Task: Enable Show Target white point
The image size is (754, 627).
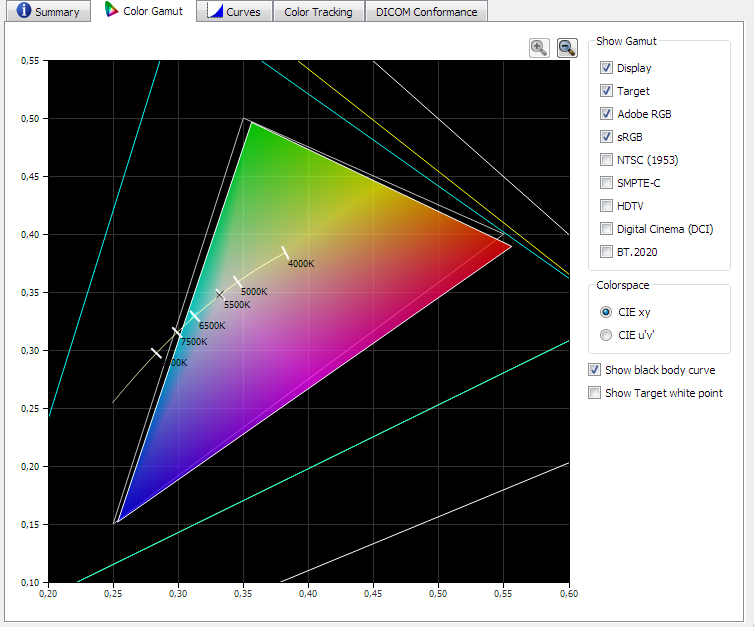Action: pos(595,393)
